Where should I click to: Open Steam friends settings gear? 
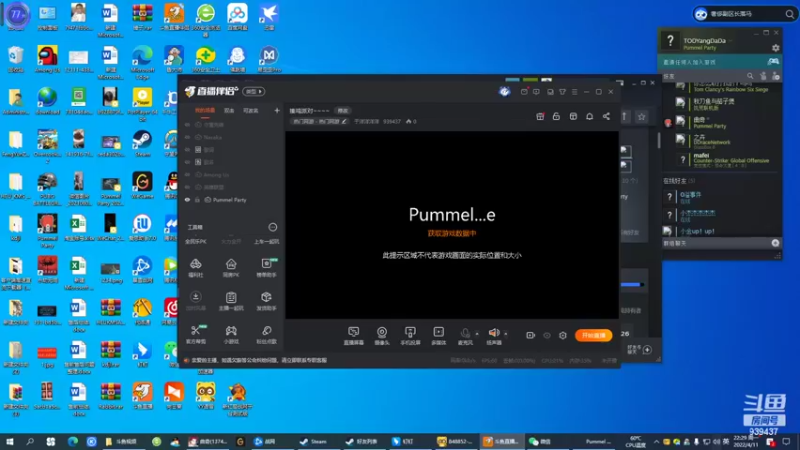pos(776,48)
